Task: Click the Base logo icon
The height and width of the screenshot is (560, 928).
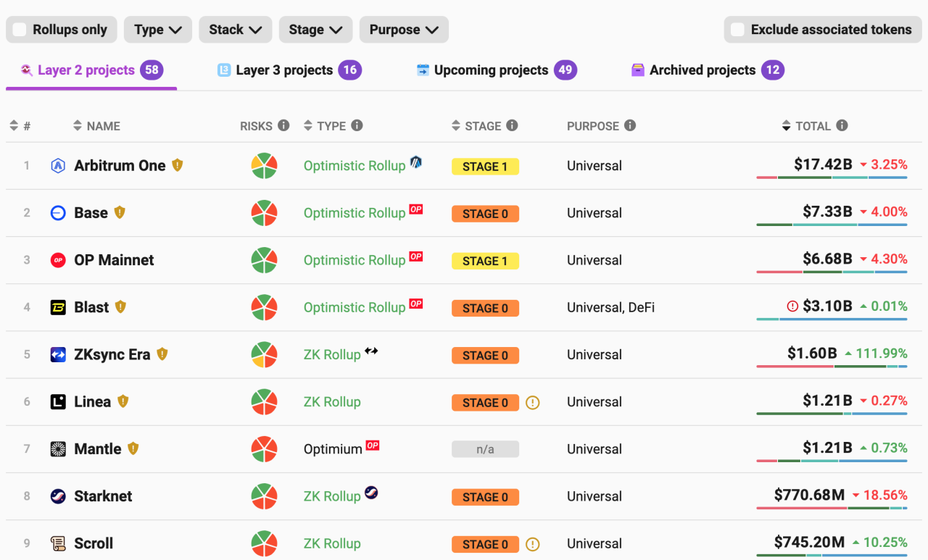Action: 58,213
